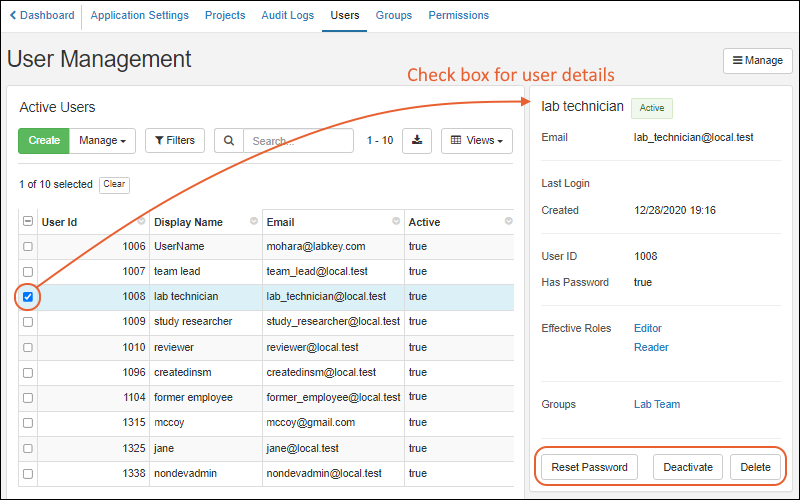Open the Views dropdown
Viewport: 800px width, 500px height.
(x=476, y=141)
